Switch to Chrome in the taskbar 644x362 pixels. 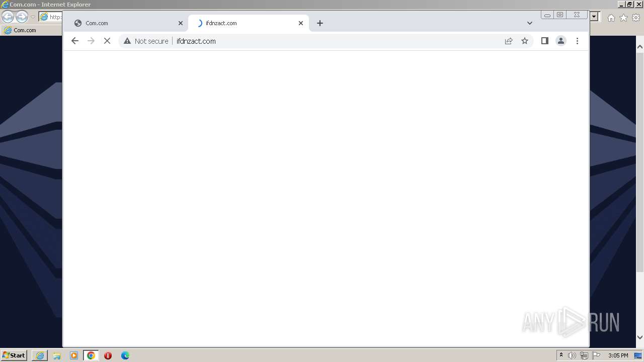pyautogui.click(x=91, y=355)
